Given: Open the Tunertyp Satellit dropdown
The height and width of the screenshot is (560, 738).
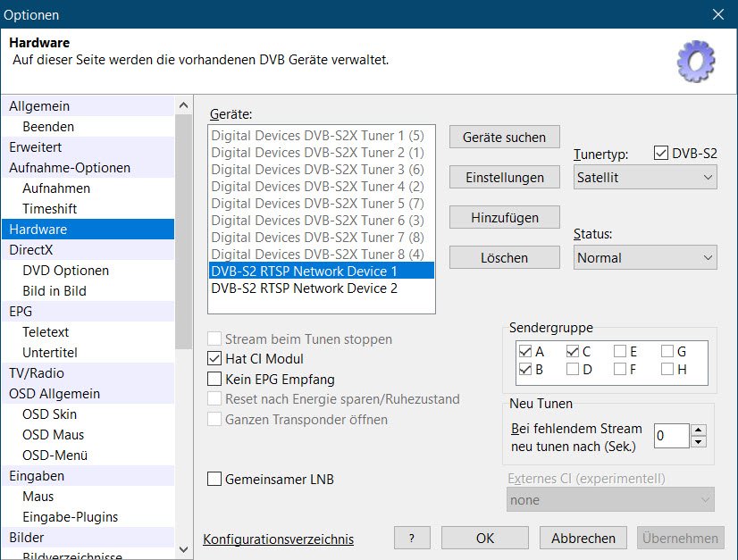Looking at the screenshot, I should 644,177.
